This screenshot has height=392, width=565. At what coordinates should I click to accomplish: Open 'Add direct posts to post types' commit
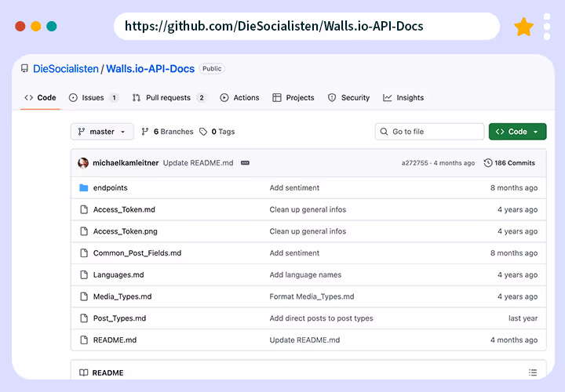pyautogui.click(x=322, y=318)
